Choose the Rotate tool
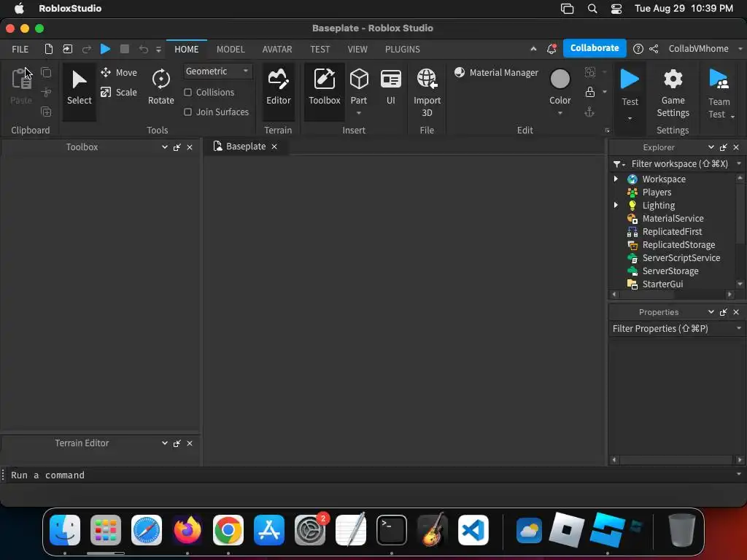Screen dimensions: 747x560 [x=160, y=88]
